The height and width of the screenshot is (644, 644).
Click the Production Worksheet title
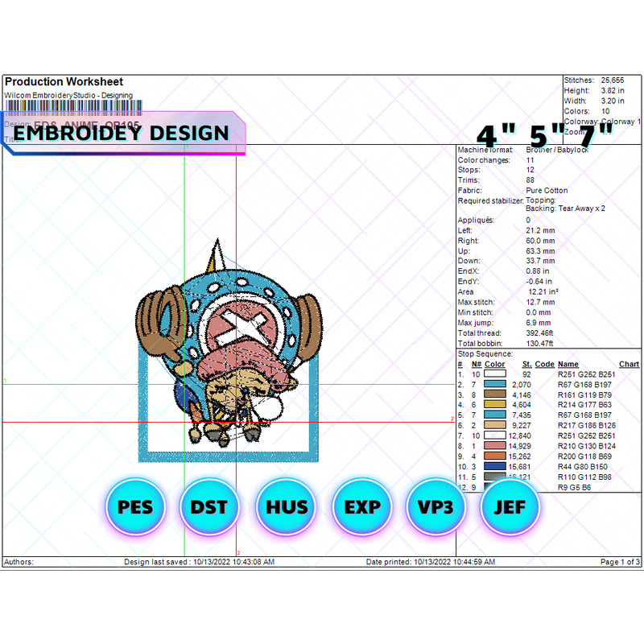coord(64,82)
